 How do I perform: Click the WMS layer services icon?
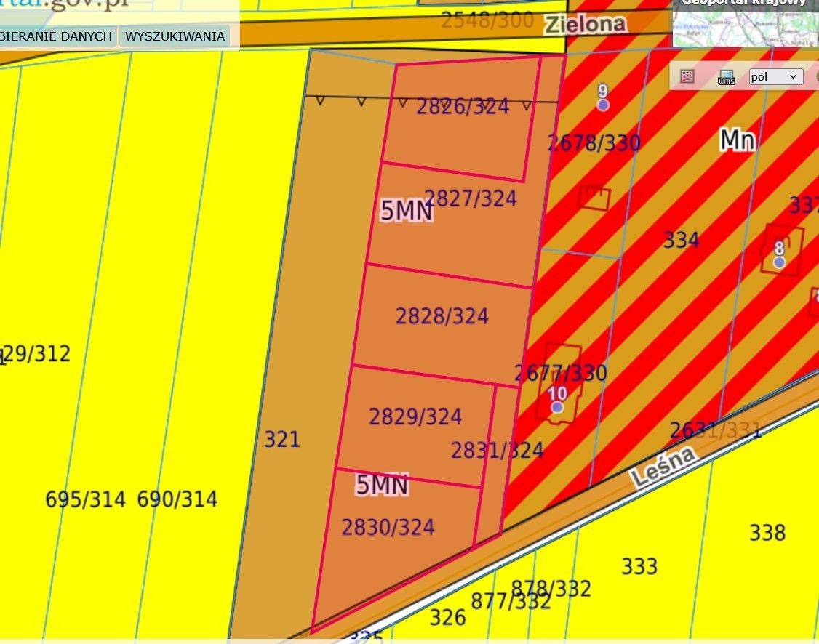tap(726, 76)
